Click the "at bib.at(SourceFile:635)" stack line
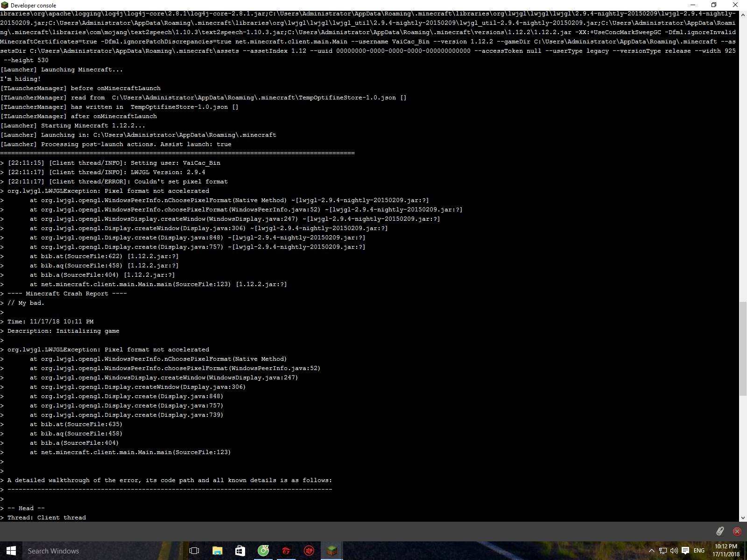Image resolution: width=747 pixels, height=560 pixels. point(62,424)
